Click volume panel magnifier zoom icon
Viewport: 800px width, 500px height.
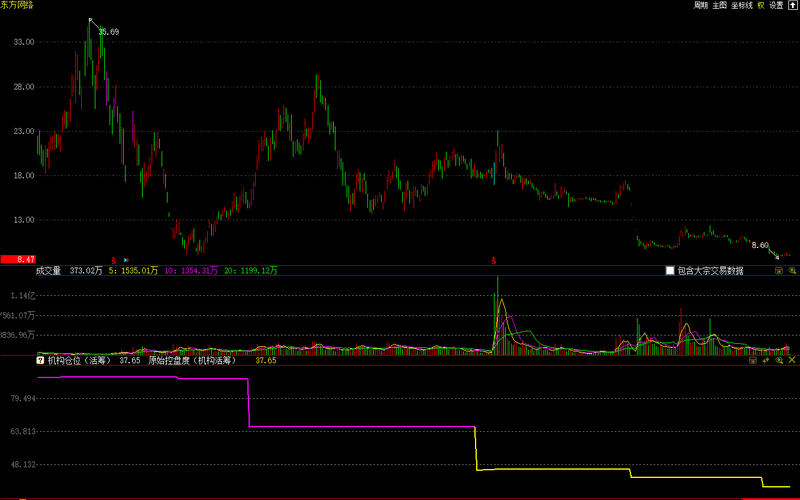point(792,270)
